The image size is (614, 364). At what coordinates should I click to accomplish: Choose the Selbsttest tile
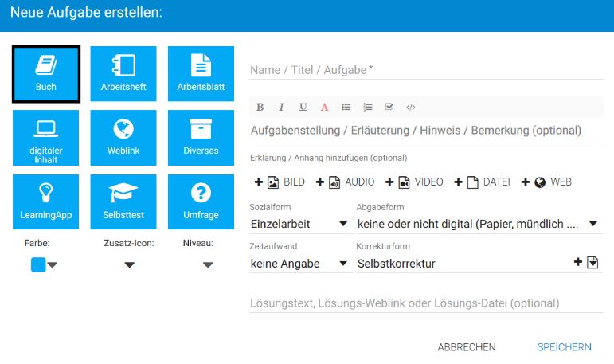[x=123, y=202]
